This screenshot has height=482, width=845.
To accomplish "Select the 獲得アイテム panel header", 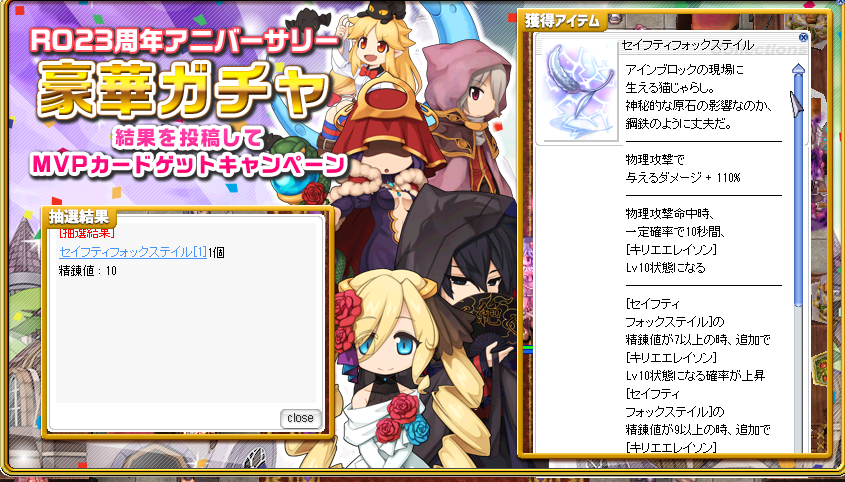I will tap(562, 22).
